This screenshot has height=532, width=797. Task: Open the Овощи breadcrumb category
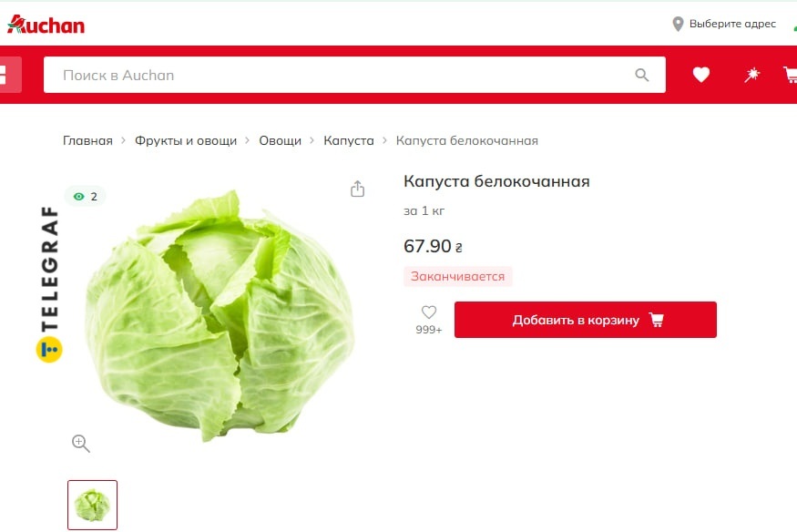(280, 141)
